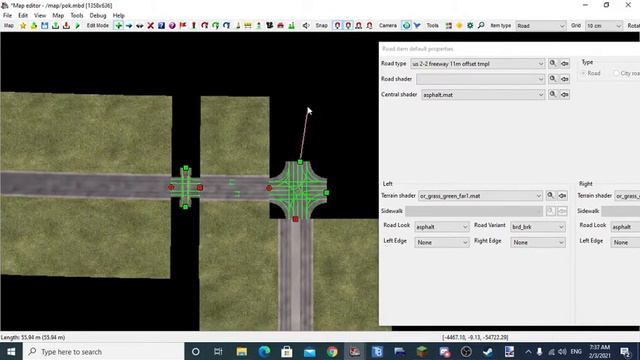640x360 pixels.
Task: Open File Explorer from the taskbar
Action: pos(242,351)
